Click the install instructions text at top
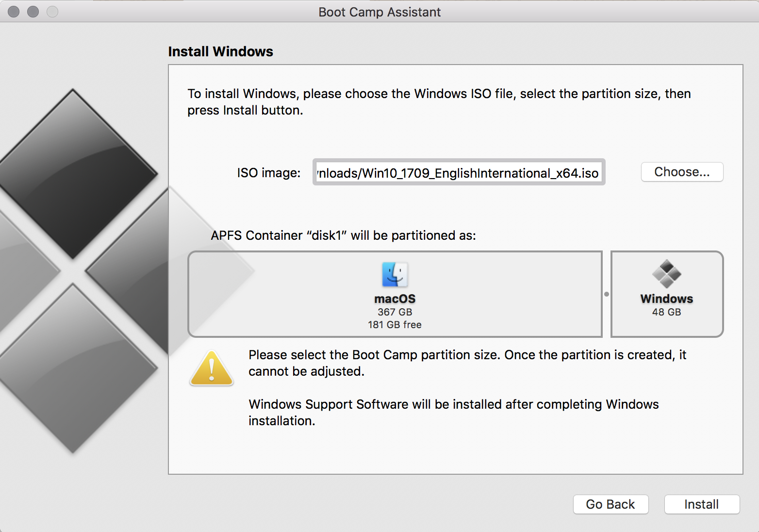The height and width of the screenshot is (532, 759). [x=439, y=102]
